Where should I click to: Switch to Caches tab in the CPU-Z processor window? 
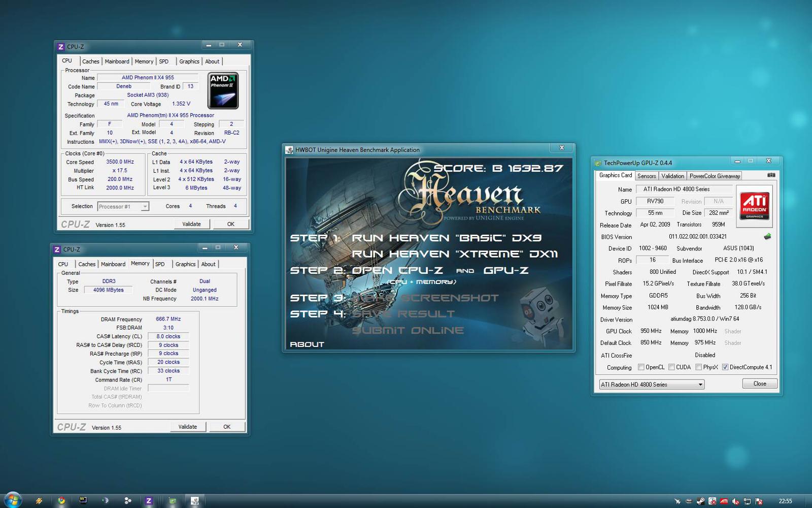tap(91, 61)
